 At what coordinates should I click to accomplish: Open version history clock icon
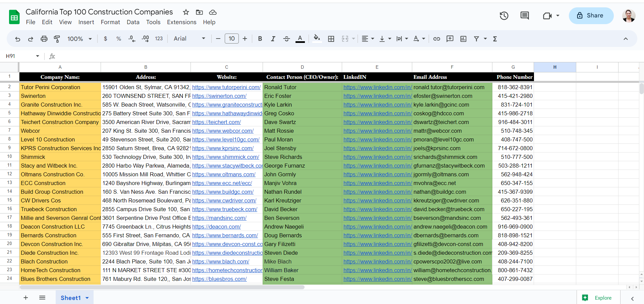click(x=504, y=16)
